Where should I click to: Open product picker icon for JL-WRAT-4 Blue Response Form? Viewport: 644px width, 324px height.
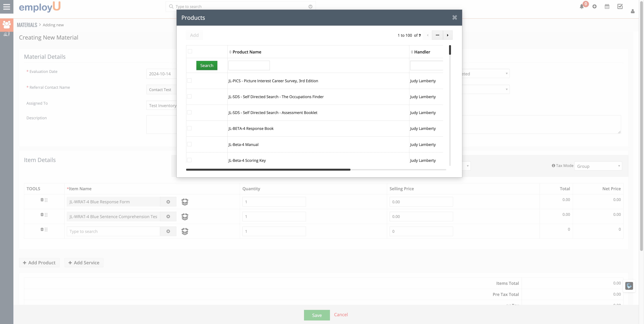click(x=185, y=202)
